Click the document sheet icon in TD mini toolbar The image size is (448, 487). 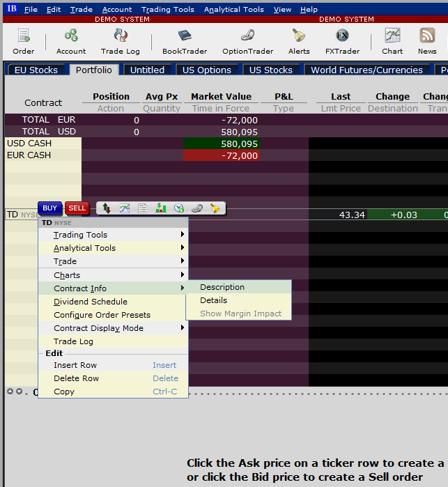click(x=143, y=208)
